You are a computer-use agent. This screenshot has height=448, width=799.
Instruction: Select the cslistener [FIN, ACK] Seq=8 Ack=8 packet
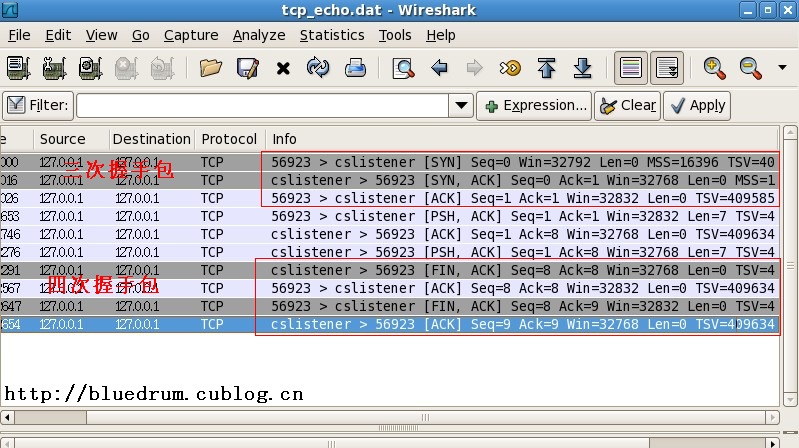(x=390, y=270)
